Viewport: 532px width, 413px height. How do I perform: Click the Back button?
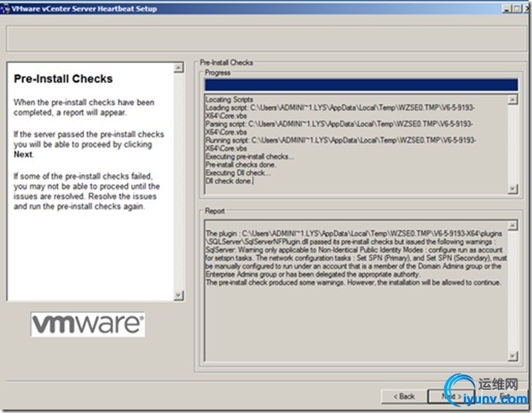404,396
